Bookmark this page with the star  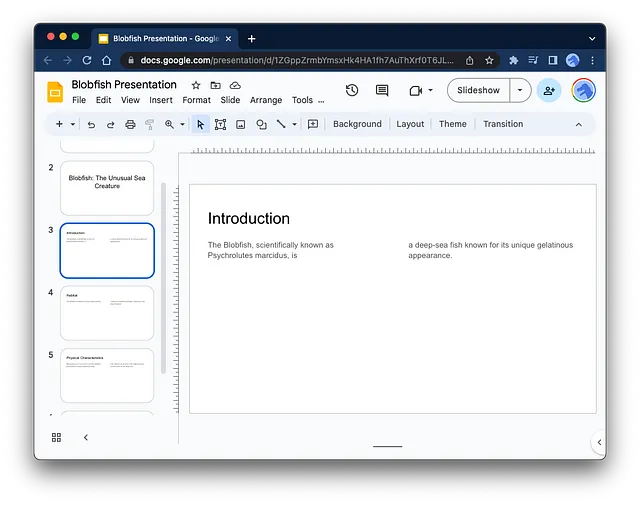(489, 60)
